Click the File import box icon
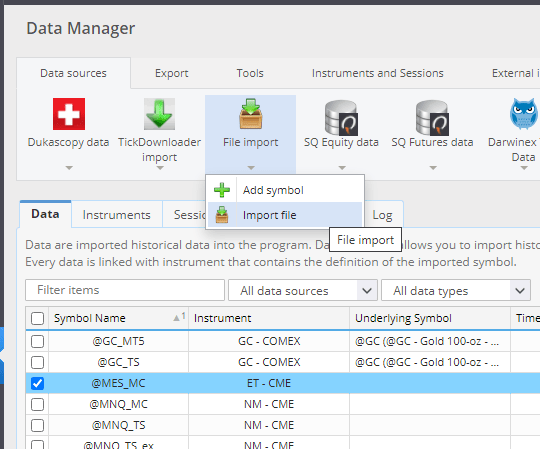 [x=250, y=114]
